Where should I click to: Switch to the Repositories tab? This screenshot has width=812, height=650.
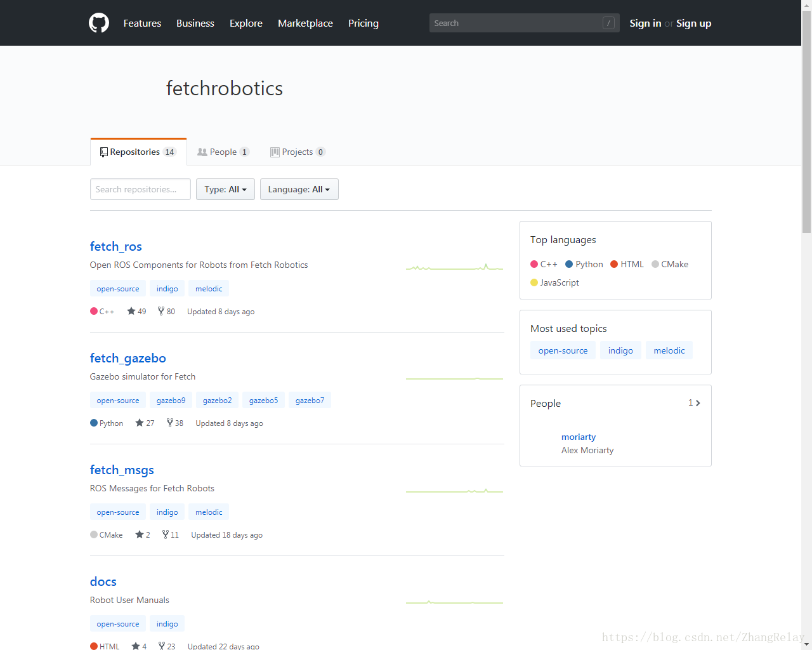click(138, 152)
